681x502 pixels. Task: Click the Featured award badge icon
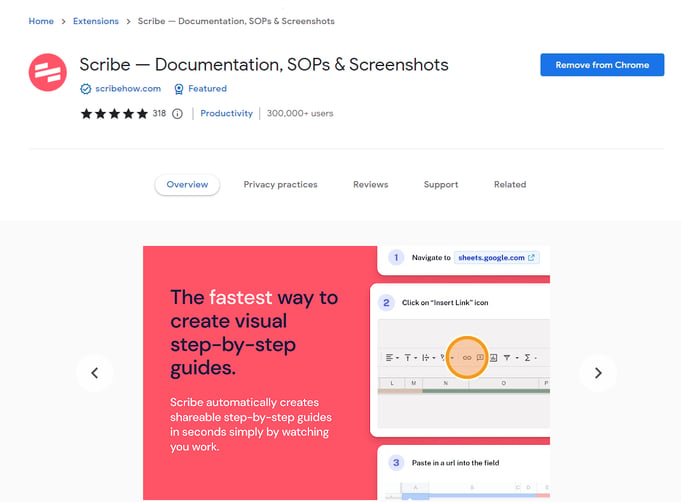coord(179,89)
